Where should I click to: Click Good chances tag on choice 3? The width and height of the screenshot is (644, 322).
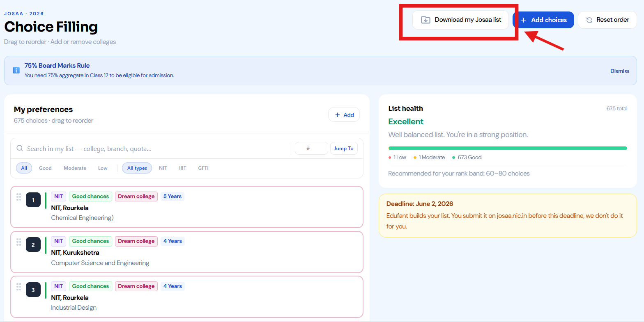click(x=90, y=286)
